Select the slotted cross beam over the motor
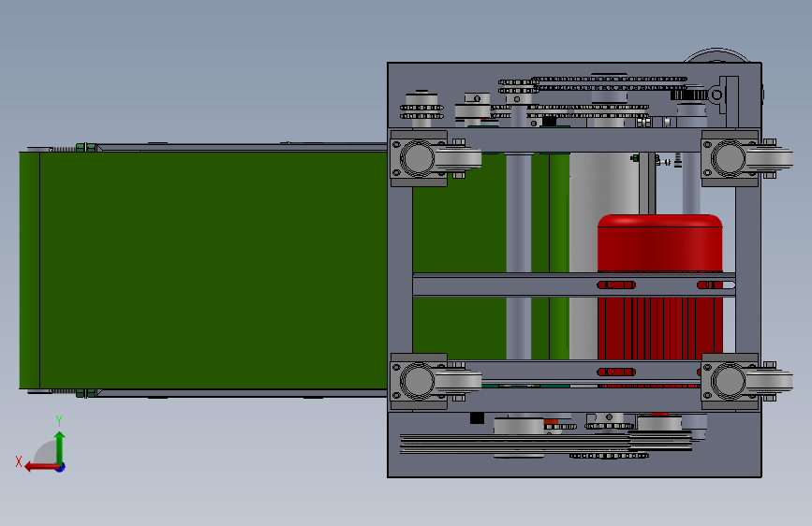 (x=574, y=285)
